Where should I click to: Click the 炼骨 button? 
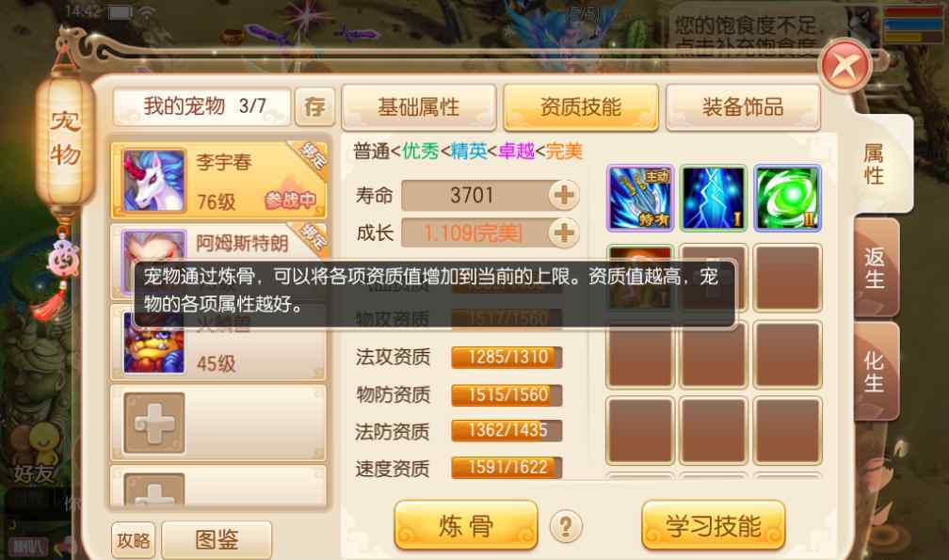click(x=466, y=525)
